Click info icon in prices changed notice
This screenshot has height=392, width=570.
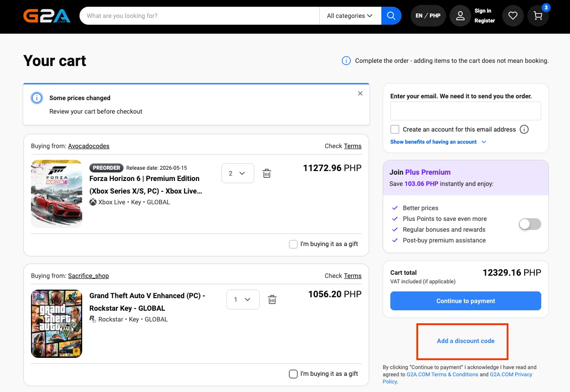coord(37,98)
